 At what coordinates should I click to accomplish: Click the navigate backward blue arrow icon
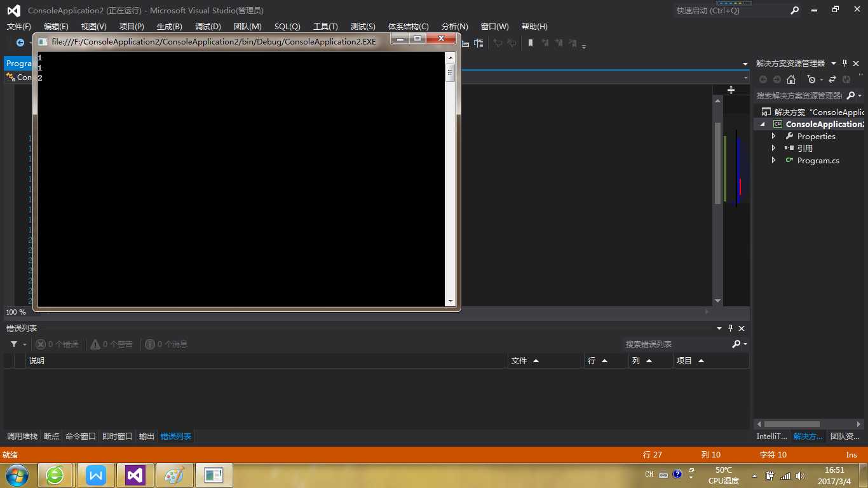point(20,43)
